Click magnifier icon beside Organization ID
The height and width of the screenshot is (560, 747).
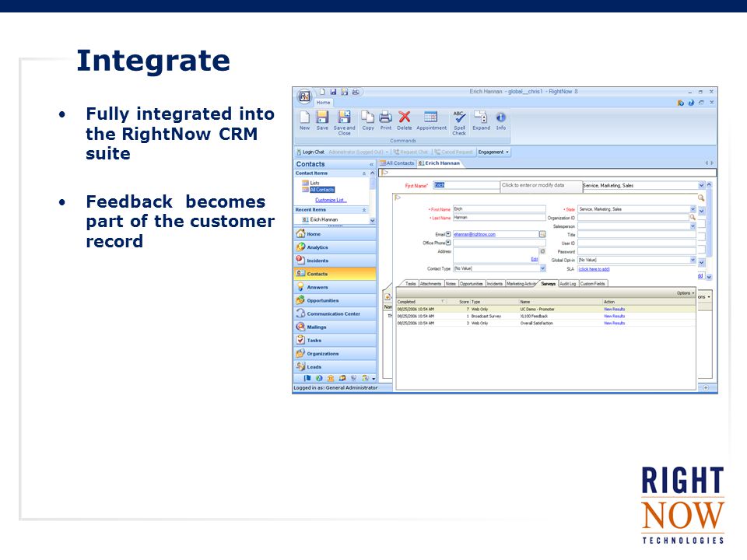click(693, 217)
